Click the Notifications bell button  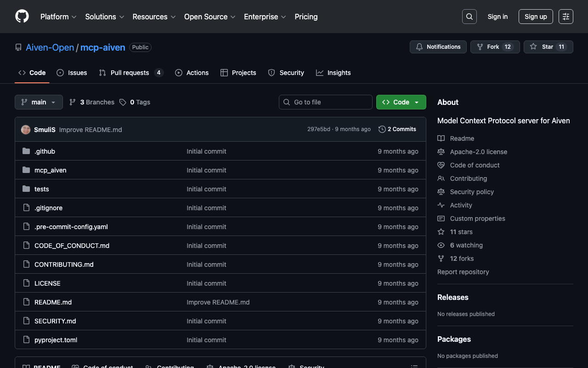click(x=438, y=47)
